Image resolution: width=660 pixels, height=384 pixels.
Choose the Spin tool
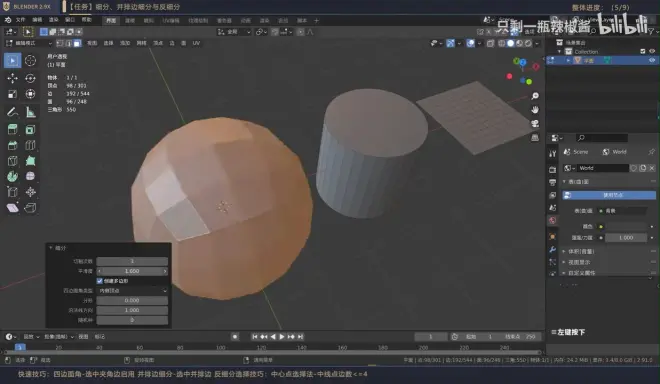(x=13, y=176)
